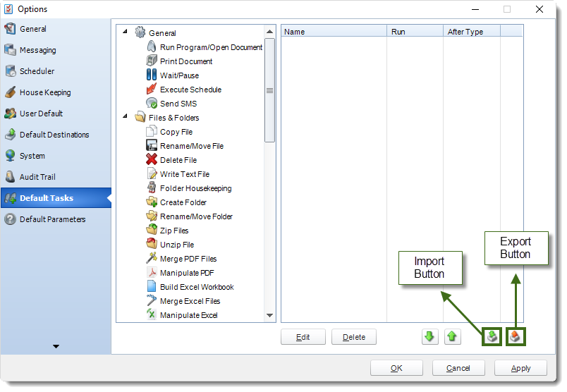Click the Run Program/Open Document icon

click(152, 47)
